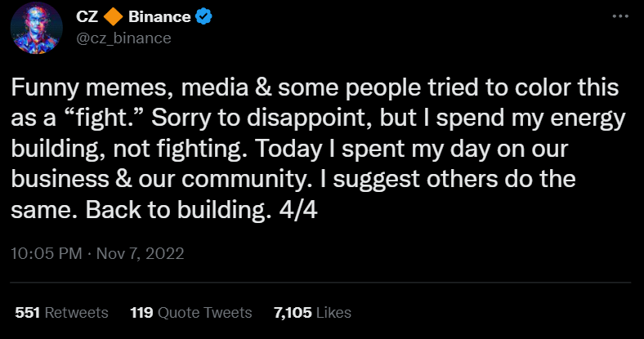The height and width of the screenshot is (339, 644).
Task: Click the number 119 quote count
Action: (142, 313)
